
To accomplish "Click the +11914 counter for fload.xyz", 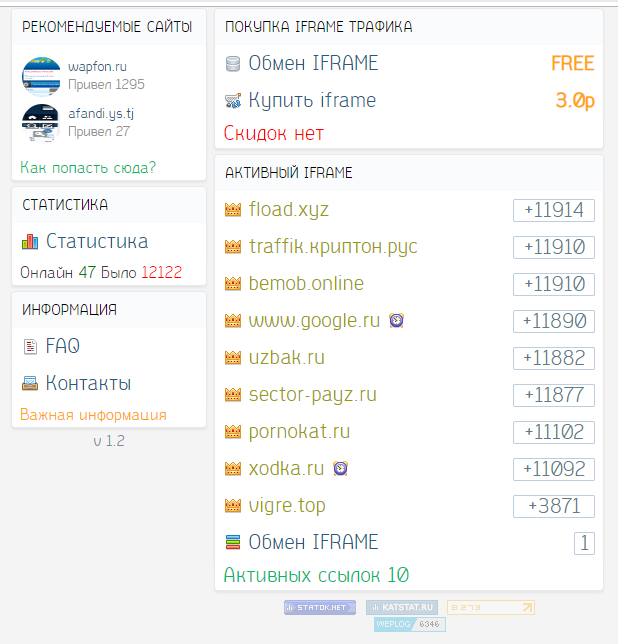I will (x=553, y=210).
